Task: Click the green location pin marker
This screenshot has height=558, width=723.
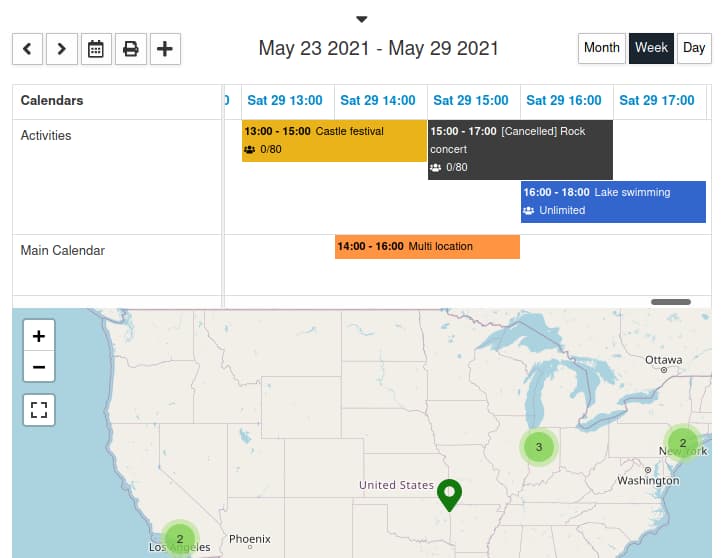Action: click(x=450, y=494)
